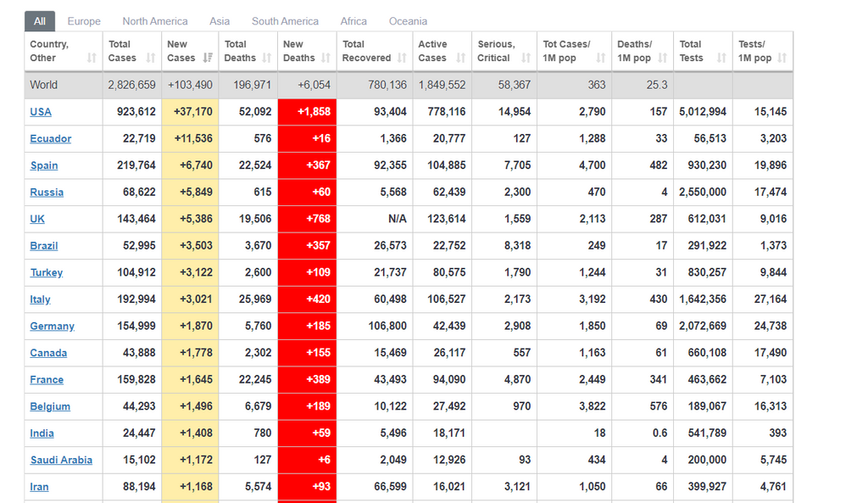Viewport: 868px width, 503px height.
Task: Select India deaths per million 0.6
Action: [659, 433]
